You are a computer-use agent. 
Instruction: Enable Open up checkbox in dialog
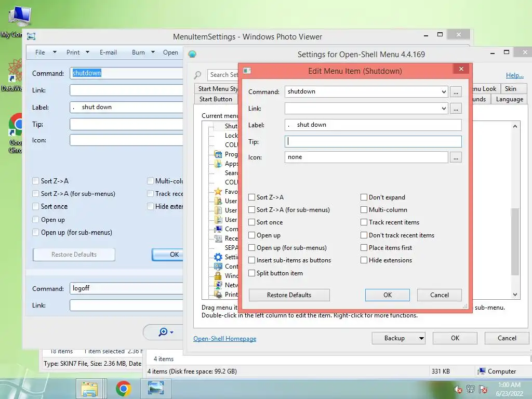[x=252, y=235]
